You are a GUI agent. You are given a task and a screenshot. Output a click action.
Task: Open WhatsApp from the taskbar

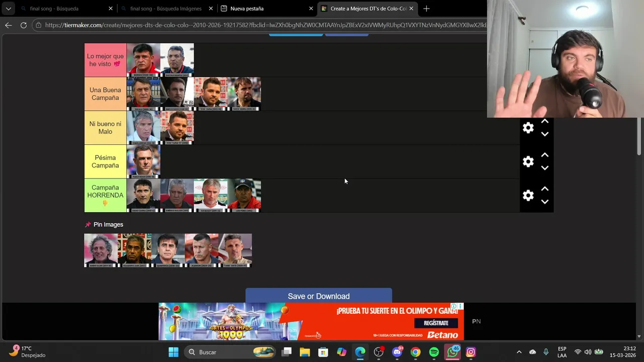(452, 352)
